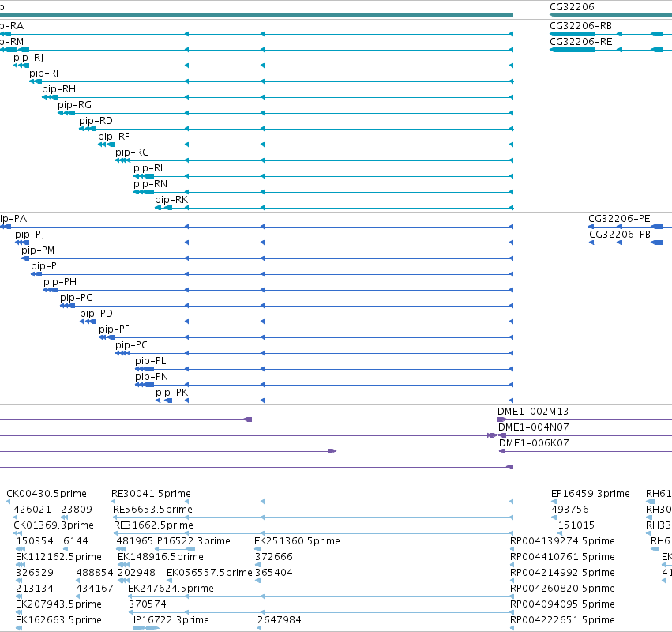The image size is (672, 632).
Task: Select the pip-RN transcript label
Action: [x=150, y=184]
